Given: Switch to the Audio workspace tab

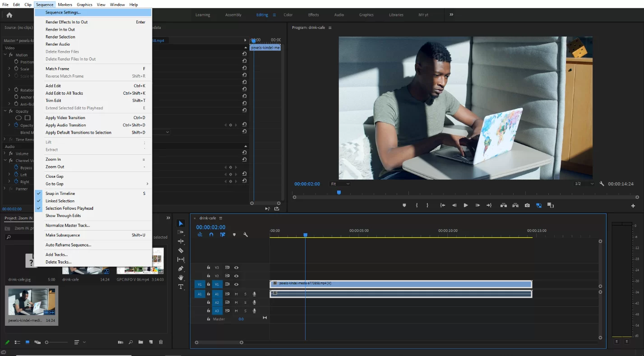Looking at the screenshot, I should [x=339, y=15].
